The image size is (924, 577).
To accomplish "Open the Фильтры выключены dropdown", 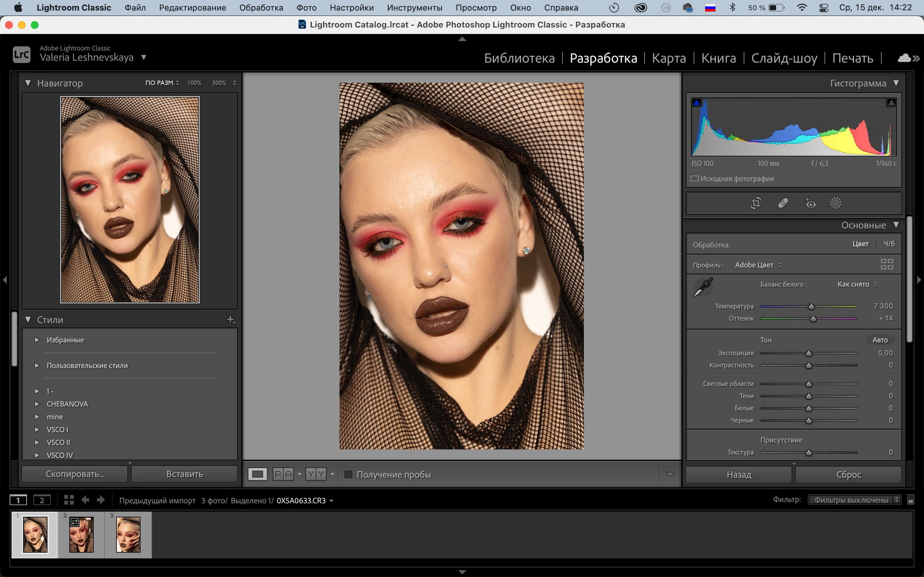I will [x=854, y=500].
